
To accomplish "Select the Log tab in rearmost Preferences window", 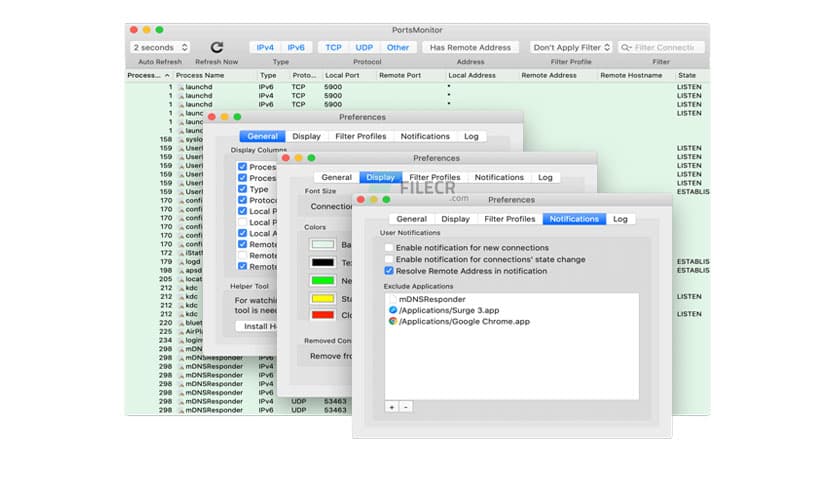I will (471, 136).
